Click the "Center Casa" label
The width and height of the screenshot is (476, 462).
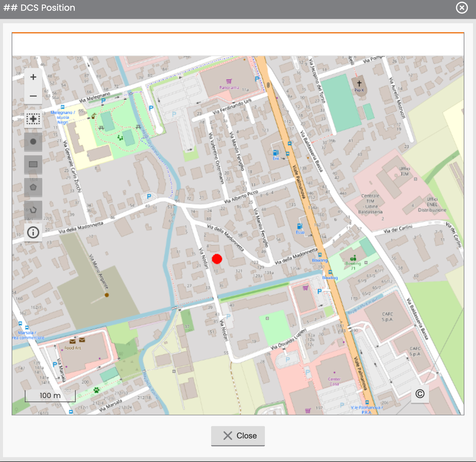[334, 381]
